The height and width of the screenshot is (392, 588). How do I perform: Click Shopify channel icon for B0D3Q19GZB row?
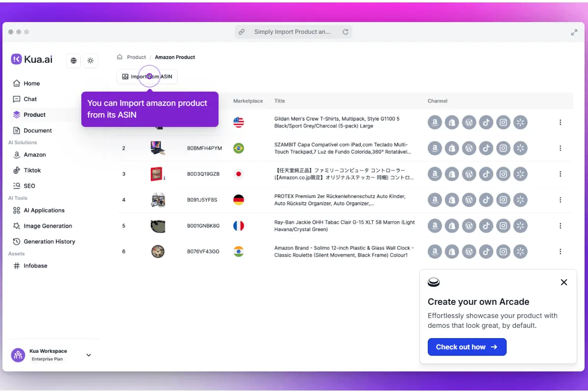pos(452,174)
